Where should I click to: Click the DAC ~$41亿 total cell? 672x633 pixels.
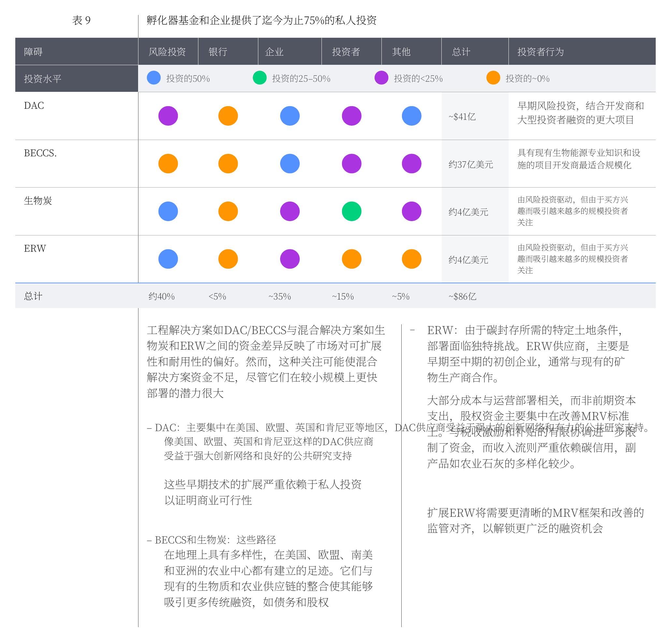click(x=475, y=116)
